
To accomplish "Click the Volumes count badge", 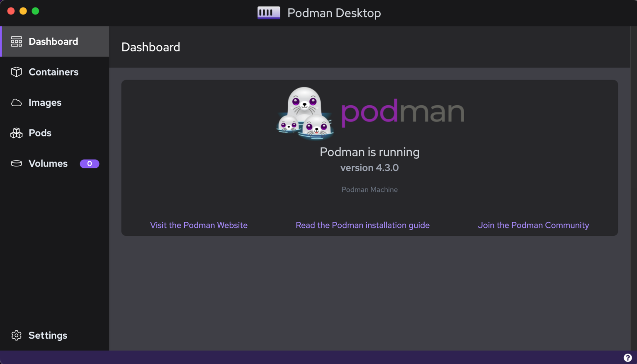I will (x=90, y=163).
